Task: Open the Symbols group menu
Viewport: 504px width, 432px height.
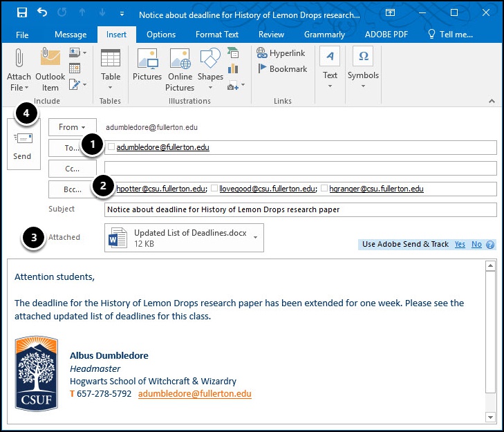Action: [363, 68]
